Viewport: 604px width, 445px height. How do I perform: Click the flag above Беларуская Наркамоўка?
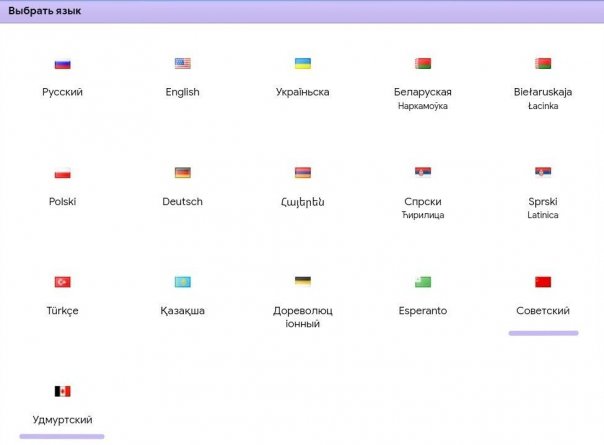pos(423,63)
